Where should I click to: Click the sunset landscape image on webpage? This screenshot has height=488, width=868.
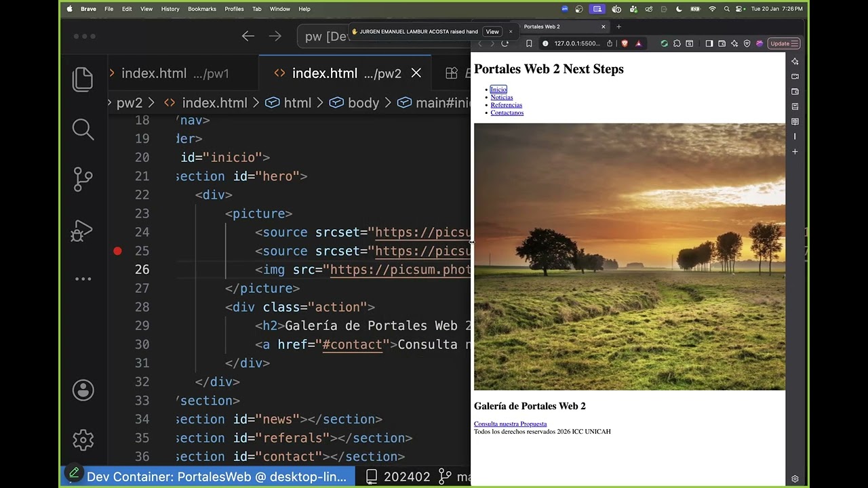click(629, 257)
